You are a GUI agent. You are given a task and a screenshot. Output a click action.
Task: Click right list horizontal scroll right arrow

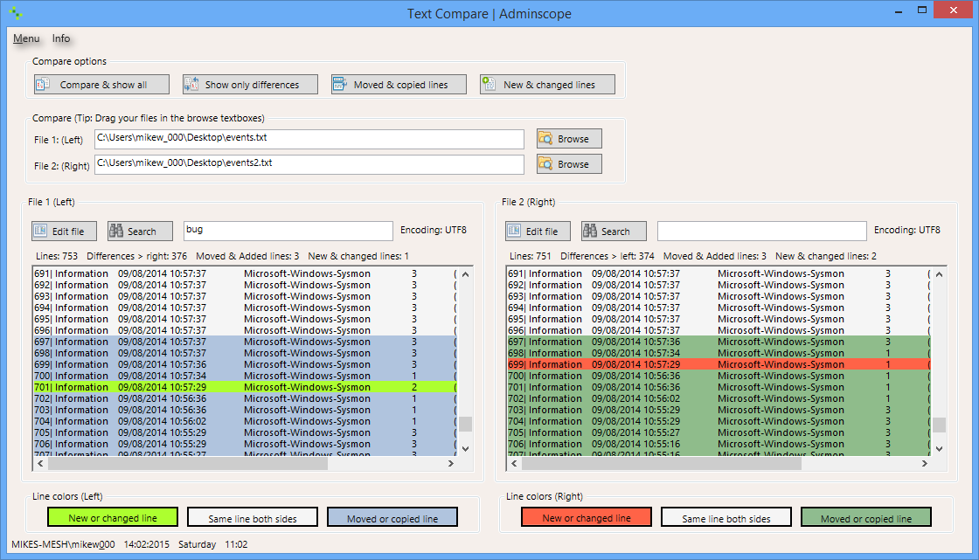[x=925, y=463]
